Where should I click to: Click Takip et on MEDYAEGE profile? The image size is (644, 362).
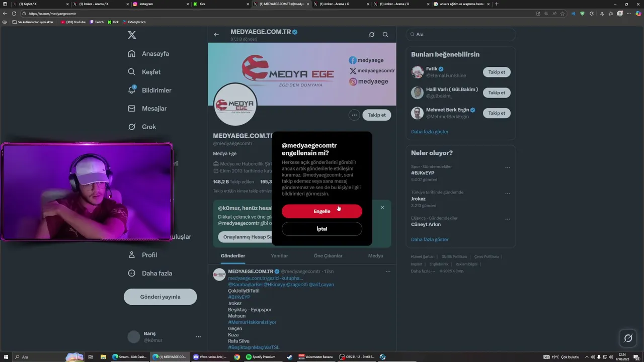click(376, 115)
